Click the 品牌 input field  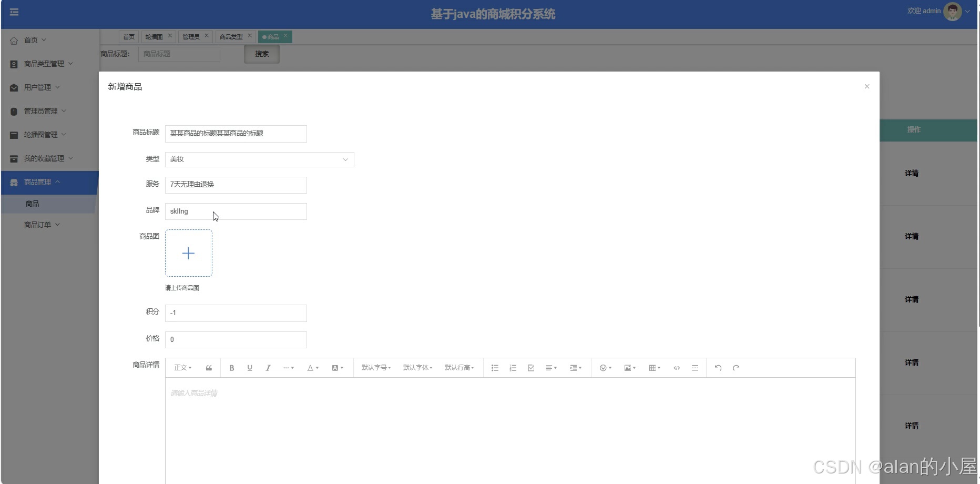coord(236,211)
